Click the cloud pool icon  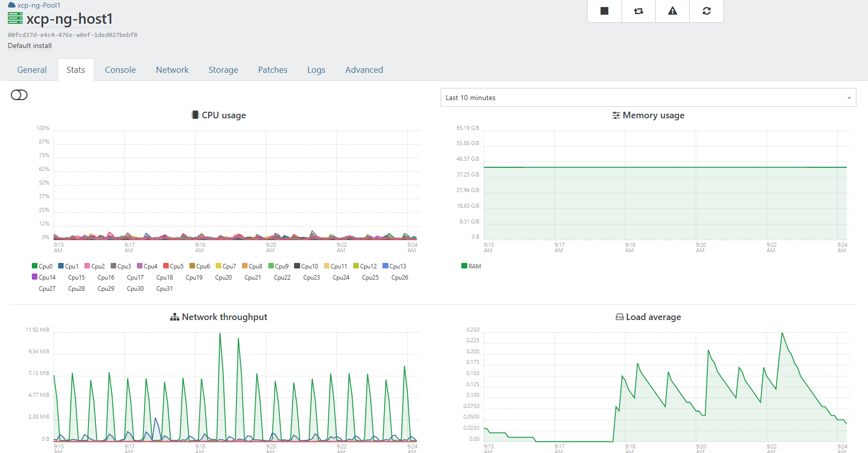(12, 5)
